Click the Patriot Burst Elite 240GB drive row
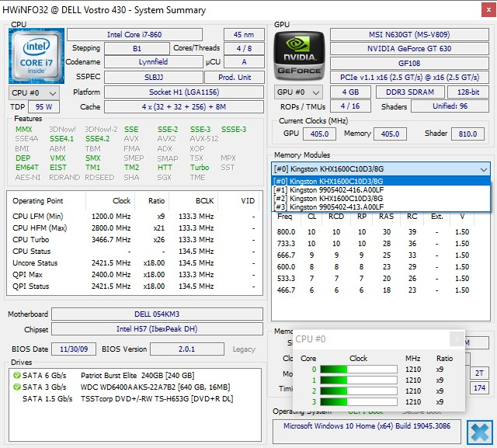Viewport: 497px width, 448px height. point(135,376)
